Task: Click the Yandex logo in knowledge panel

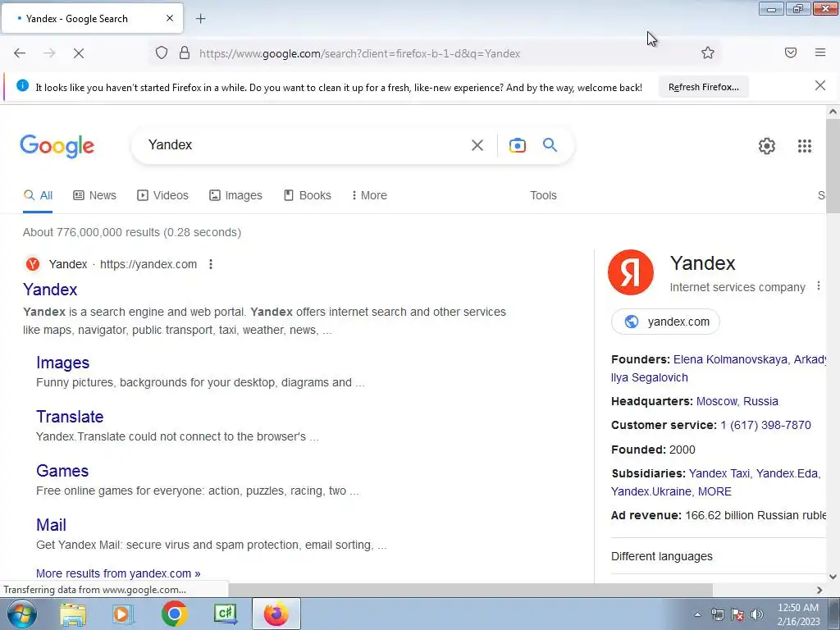Action: click(x=631, y=272)
